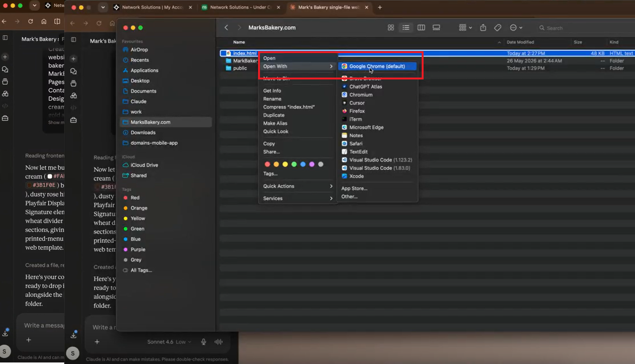Image resolution: width=635 pixels, height=364 pixels.
Task: Go back in the Finder window
Action: (226, 28)
